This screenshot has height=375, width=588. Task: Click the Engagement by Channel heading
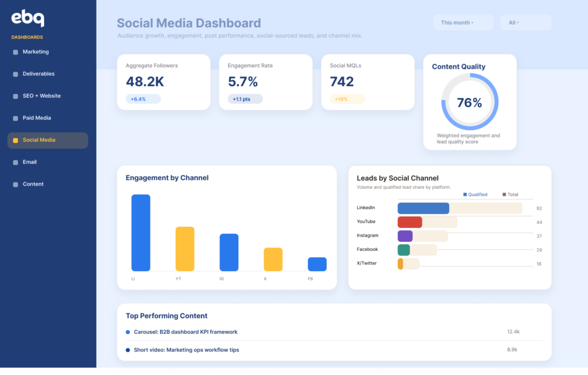point(167,178)
